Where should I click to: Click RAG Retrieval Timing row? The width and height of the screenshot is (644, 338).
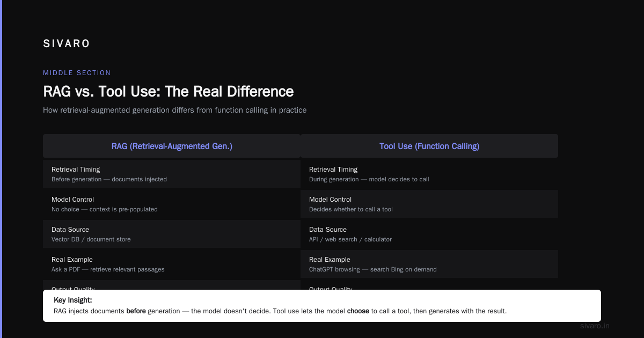pyautogui.click(x=172, y=174)
